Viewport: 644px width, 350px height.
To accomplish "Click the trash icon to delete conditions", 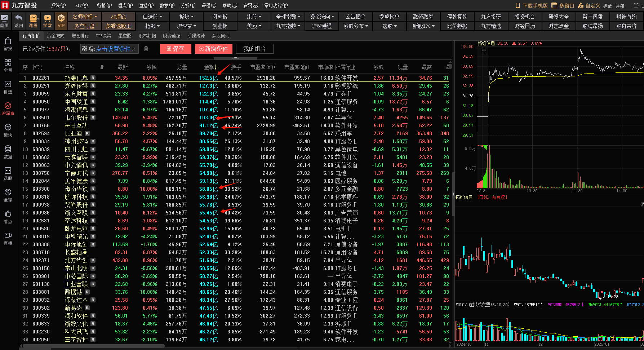I will pos(146,49).
